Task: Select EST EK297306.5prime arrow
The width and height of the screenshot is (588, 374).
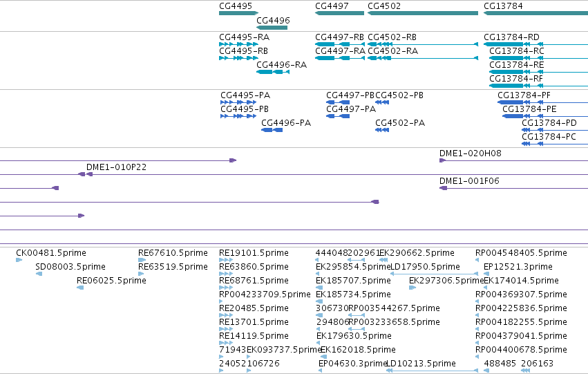Action: 412,288
